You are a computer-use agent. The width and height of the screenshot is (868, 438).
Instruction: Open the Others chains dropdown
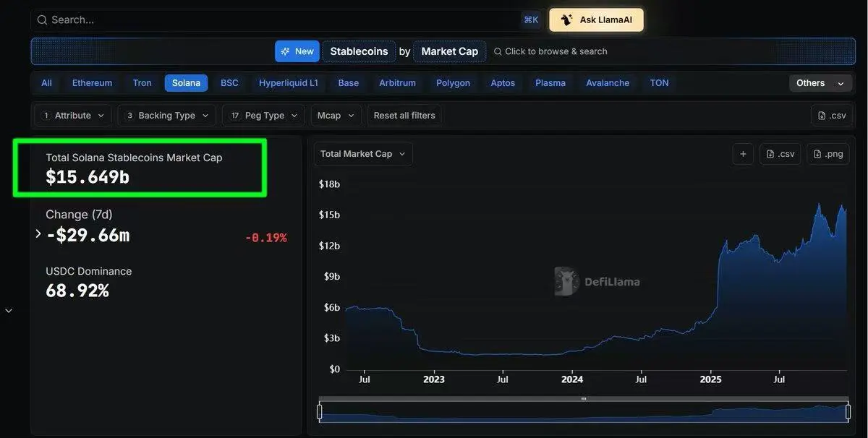[x=820, y=83]
